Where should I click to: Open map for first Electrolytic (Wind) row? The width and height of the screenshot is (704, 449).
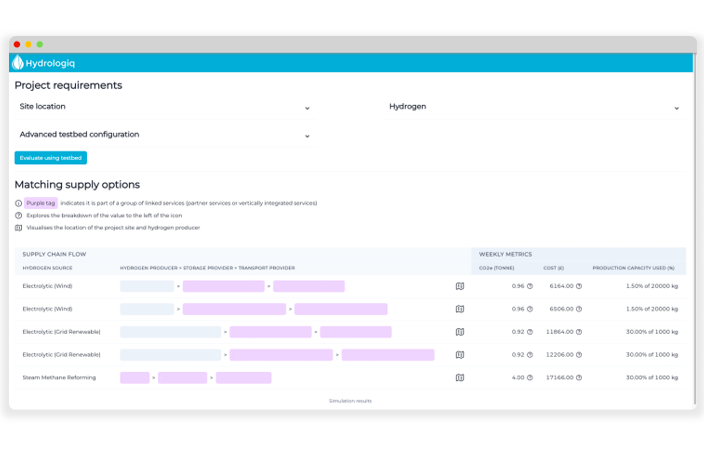click(460, 286)
